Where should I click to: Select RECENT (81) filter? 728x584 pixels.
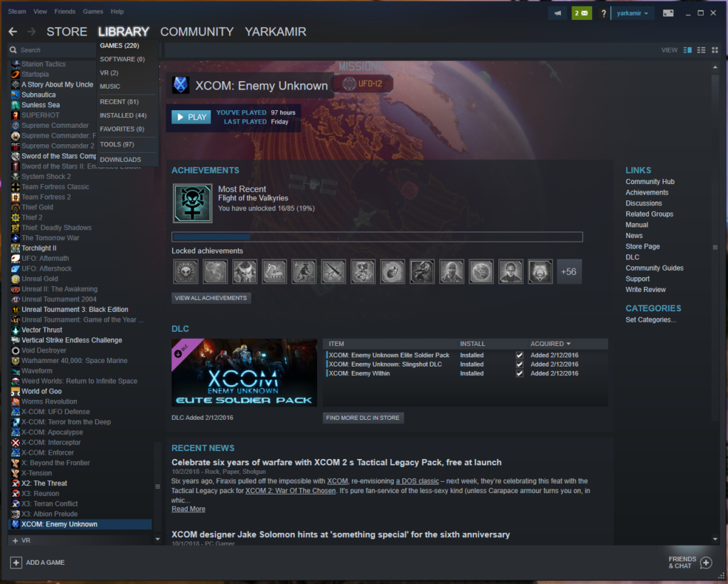tap(119, 102)
